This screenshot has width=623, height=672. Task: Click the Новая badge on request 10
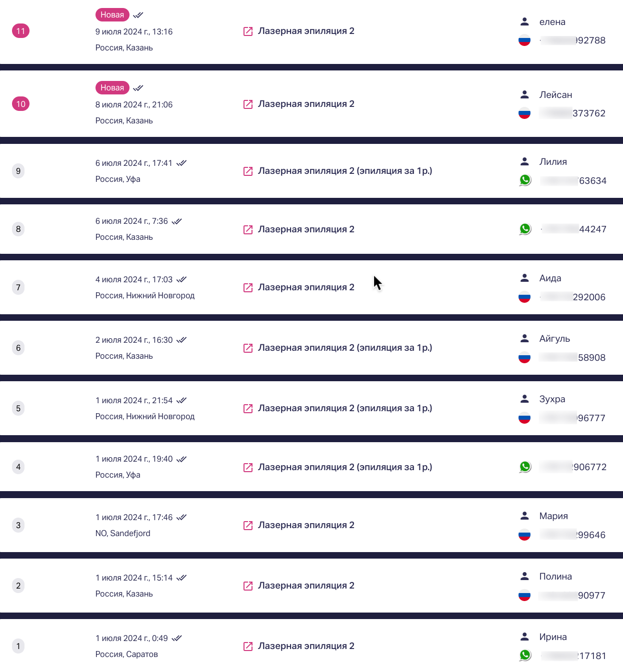point(112,88)
